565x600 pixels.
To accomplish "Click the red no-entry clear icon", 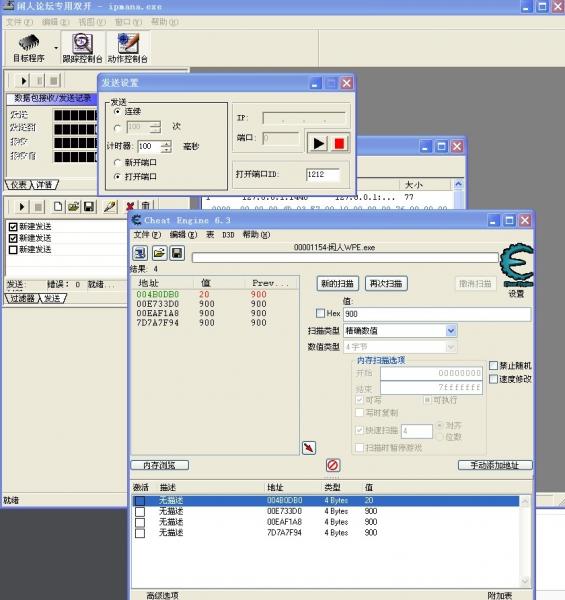I will pos(332,465).
